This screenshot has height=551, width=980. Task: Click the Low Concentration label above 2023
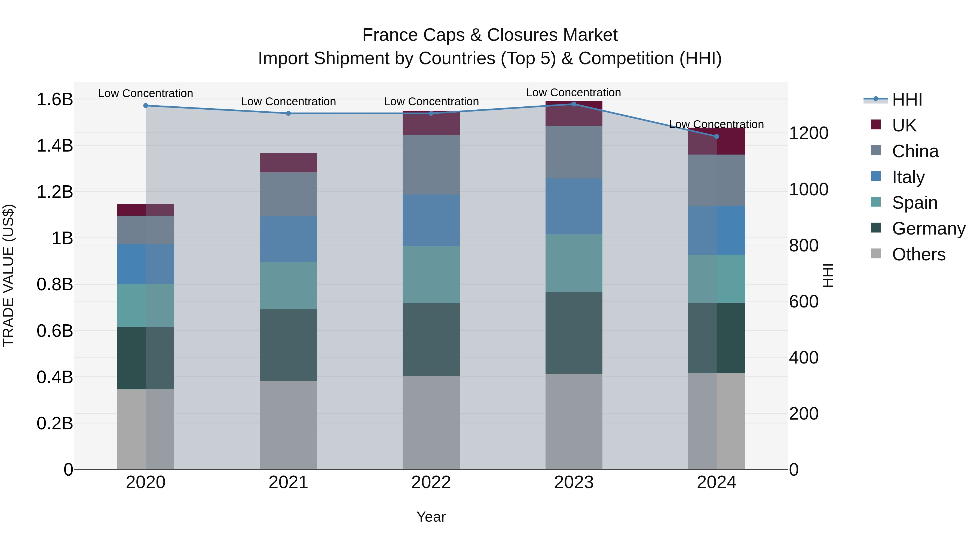574,93
